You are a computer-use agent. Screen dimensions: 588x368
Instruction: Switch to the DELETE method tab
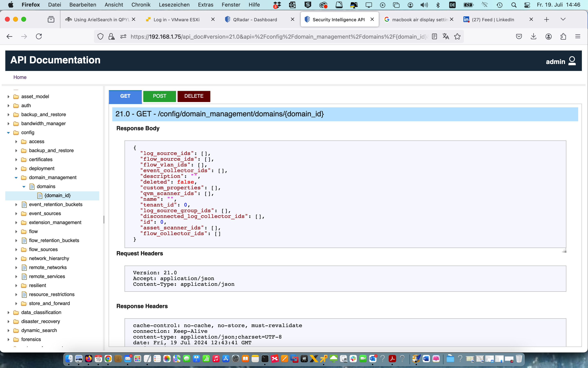[194, 96]
